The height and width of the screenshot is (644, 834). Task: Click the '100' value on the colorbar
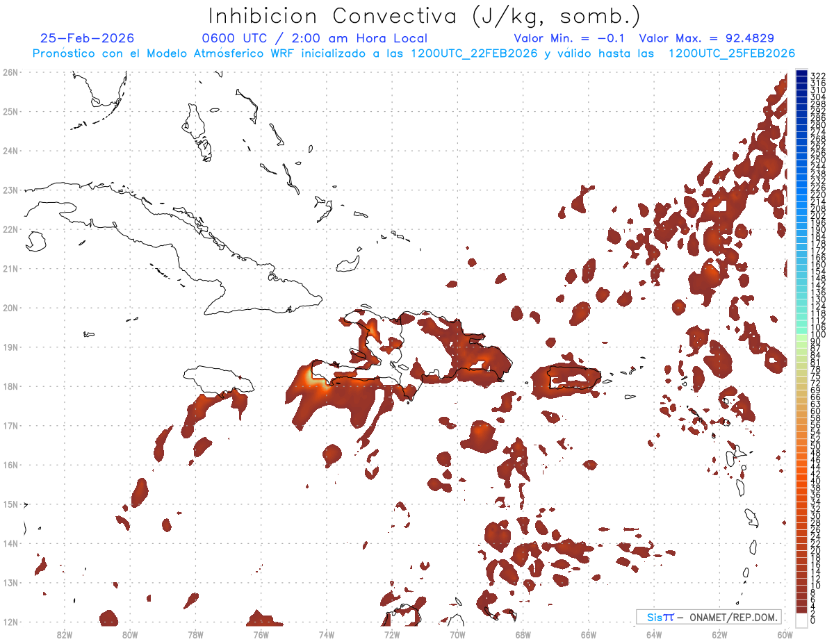pos(817,335)
